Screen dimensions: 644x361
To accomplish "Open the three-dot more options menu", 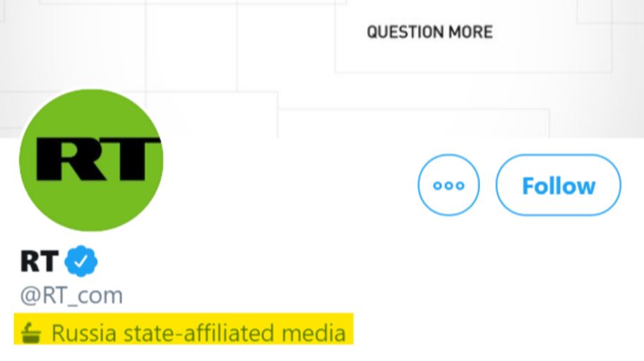I will pyautogui.click(x=448, y=186).
